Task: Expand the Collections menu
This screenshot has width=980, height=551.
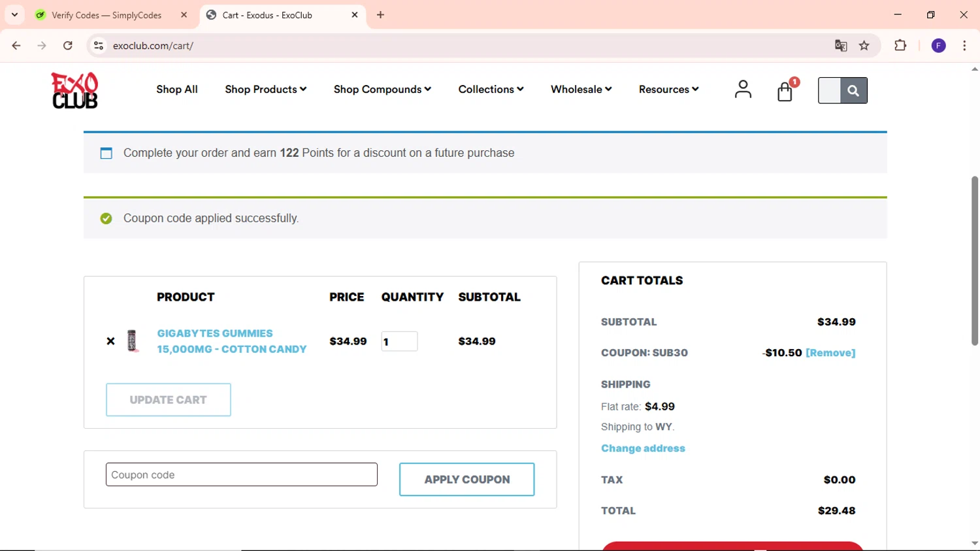Action: 491,90
